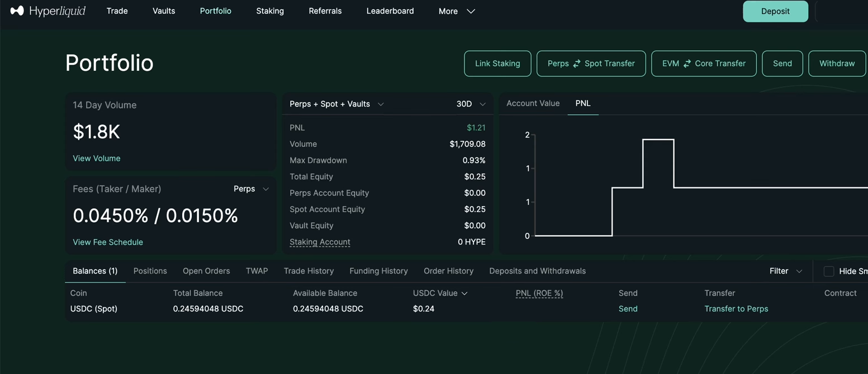Go to the Leaderboard page
This screenshot has height=374, width=868.
pos(390,11)
